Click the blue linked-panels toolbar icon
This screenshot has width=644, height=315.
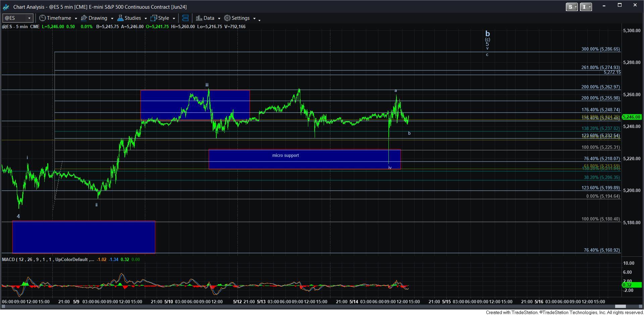[185, 18]
